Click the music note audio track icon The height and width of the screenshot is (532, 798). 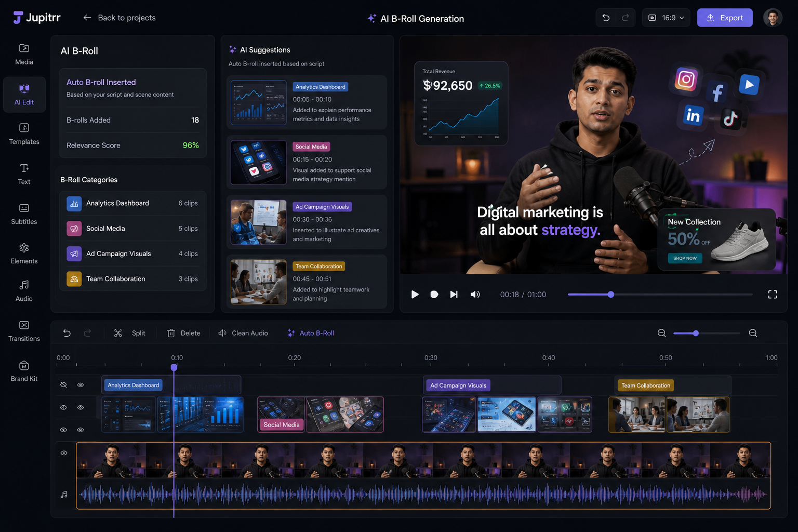(64, 495)
